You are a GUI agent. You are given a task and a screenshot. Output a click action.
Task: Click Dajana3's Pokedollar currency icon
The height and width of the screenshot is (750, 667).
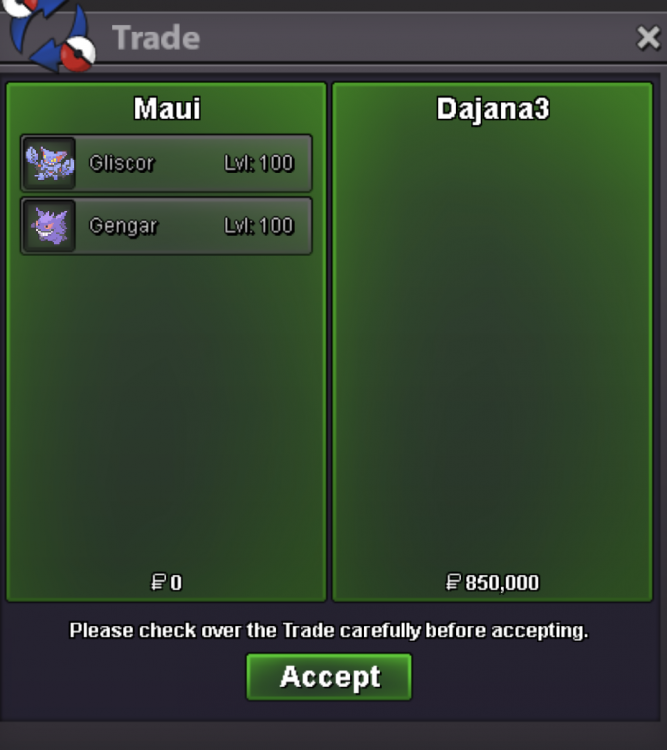click(x=453, y=582)
